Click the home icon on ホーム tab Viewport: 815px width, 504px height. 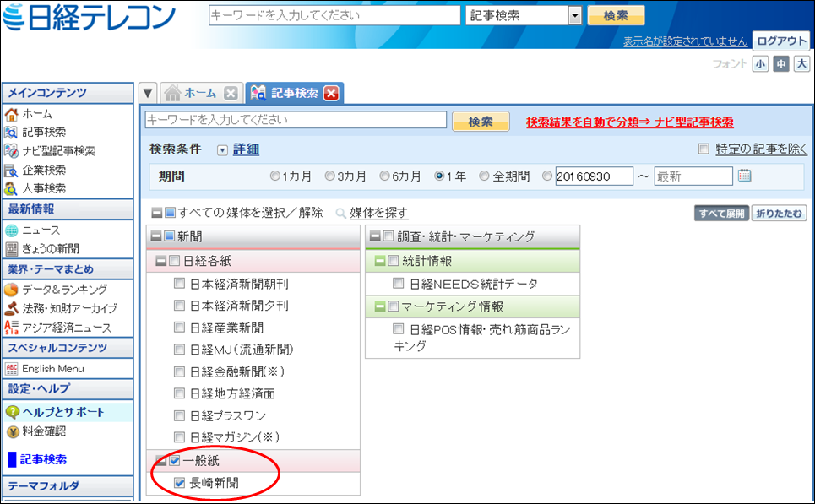point(172,93)
